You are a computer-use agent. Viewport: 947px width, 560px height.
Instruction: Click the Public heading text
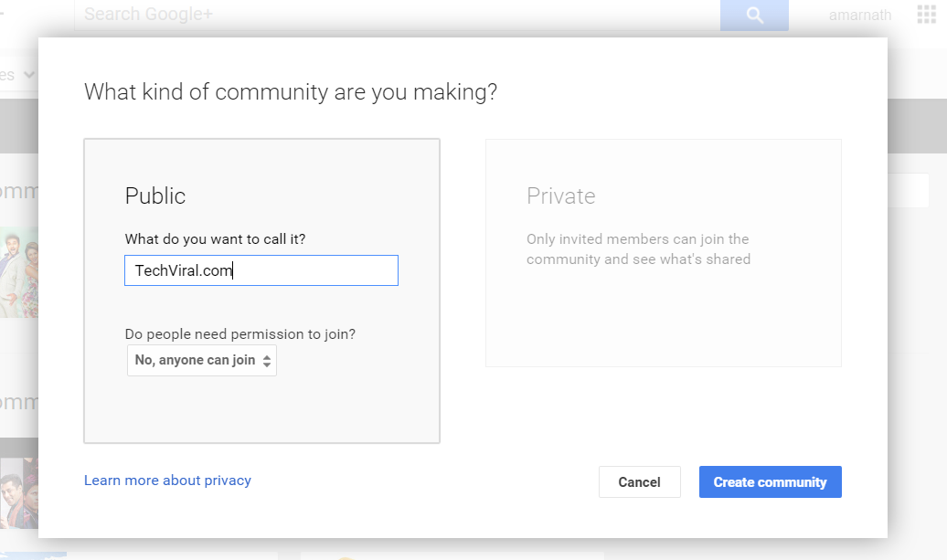click(155, 196)
